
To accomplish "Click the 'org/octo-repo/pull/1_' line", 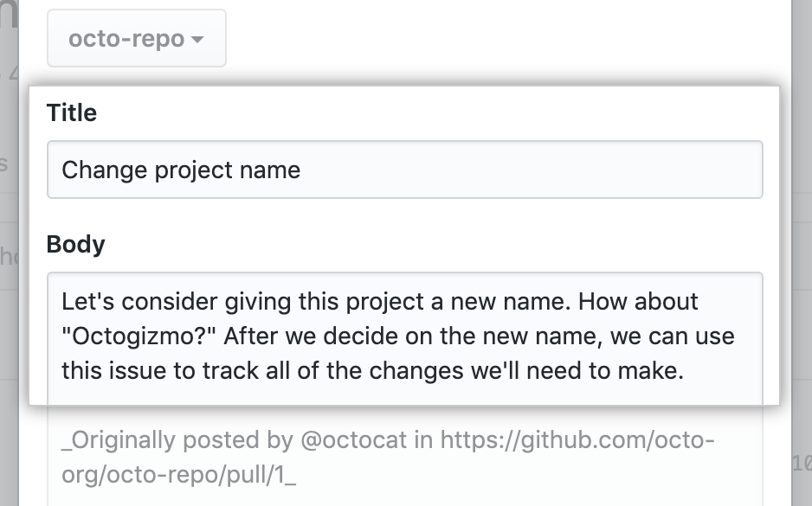I will (x=178, y=475).
